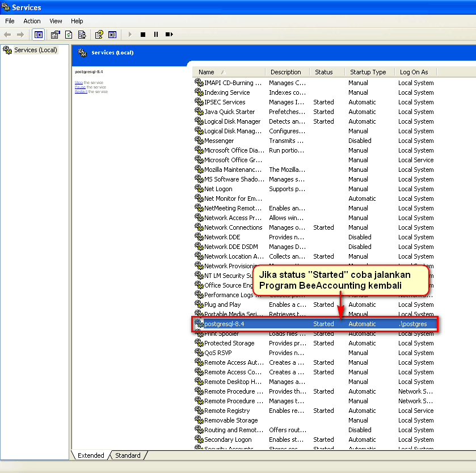
Task: Click the Back arrow in the toolbar
Action: pyautogui.click(x=7, y=35)
